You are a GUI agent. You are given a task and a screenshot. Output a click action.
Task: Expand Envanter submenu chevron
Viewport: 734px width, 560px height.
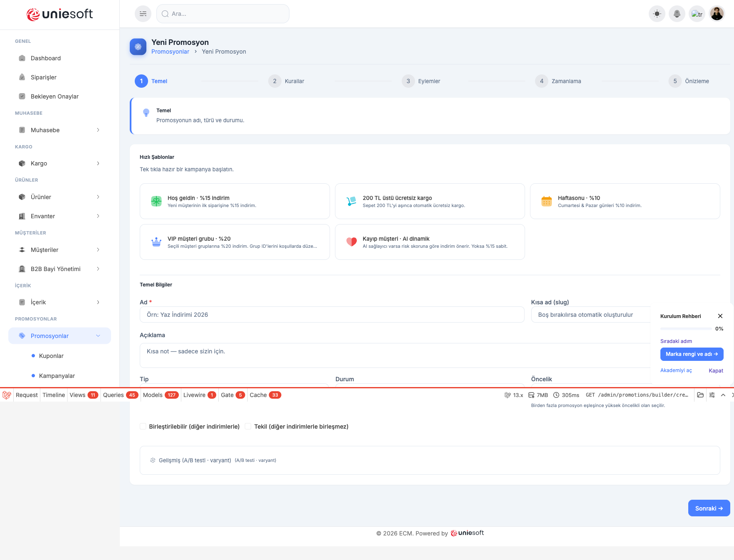[98, 216]
